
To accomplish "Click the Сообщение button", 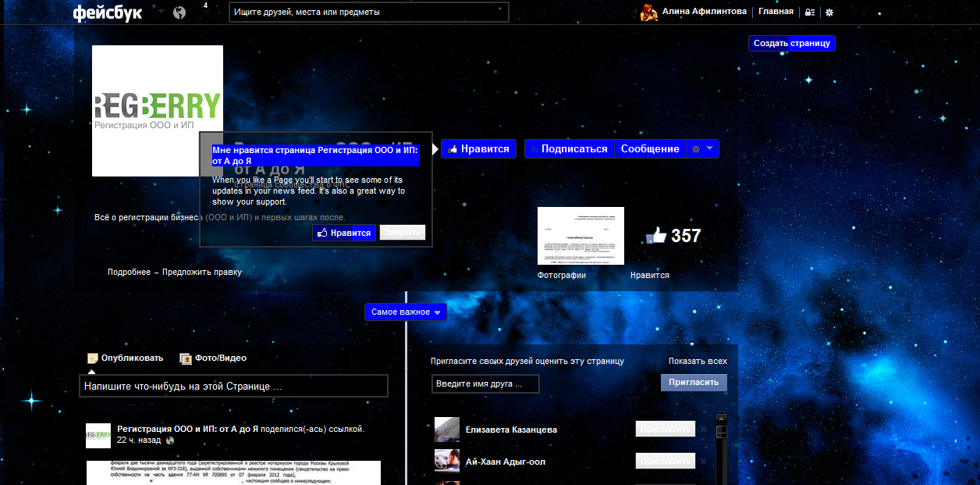I will pyautogui.click(x=650, y=148).
